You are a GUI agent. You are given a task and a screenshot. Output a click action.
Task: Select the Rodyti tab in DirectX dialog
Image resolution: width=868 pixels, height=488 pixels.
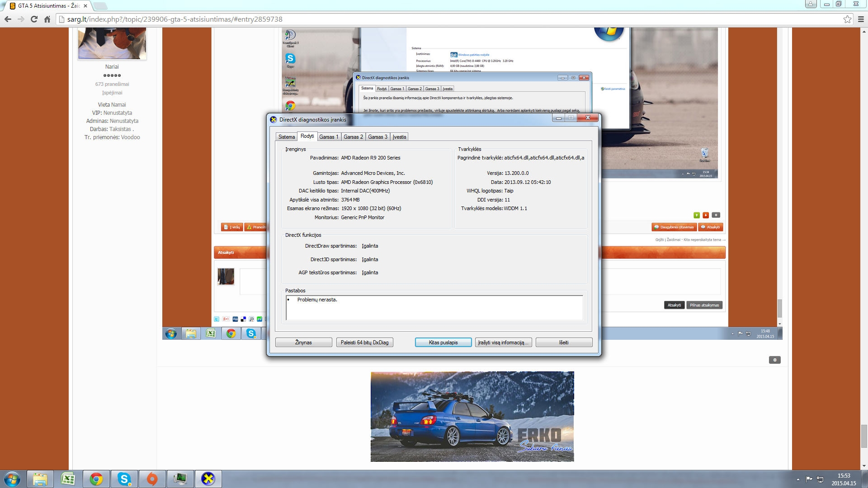pos(307,136)
